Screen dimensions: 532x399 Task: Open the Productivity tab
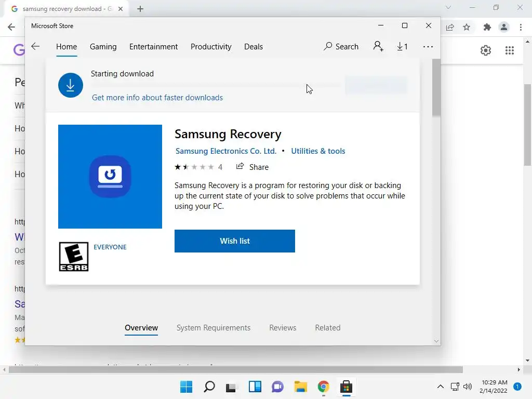[x=211, y=46]
